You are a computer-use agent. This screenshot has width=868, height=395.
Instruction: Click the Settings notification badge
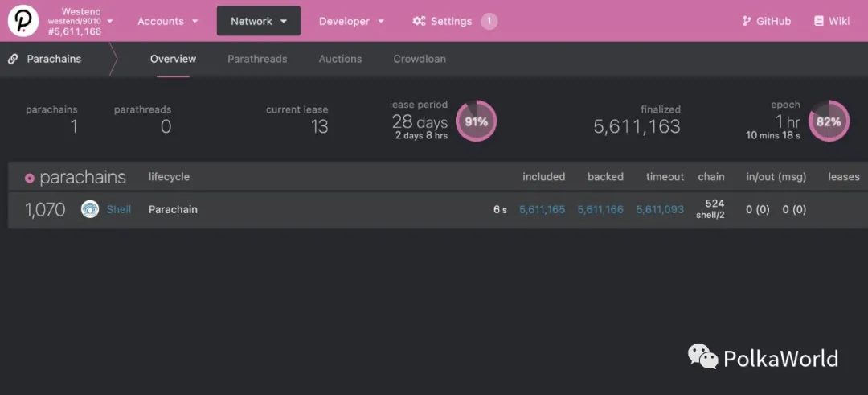click(x=489, y=21)
